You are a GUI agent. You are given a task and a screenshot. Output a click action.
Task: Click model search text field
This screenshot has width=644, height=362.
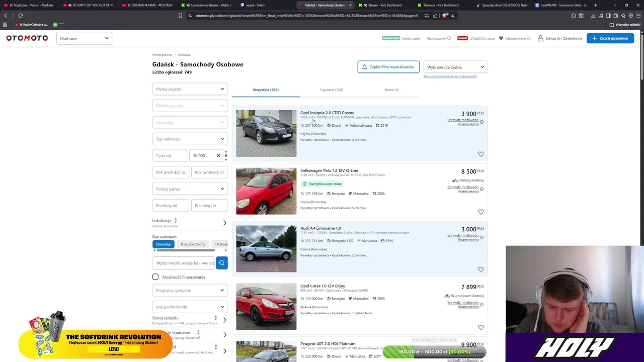click(184, 263)
